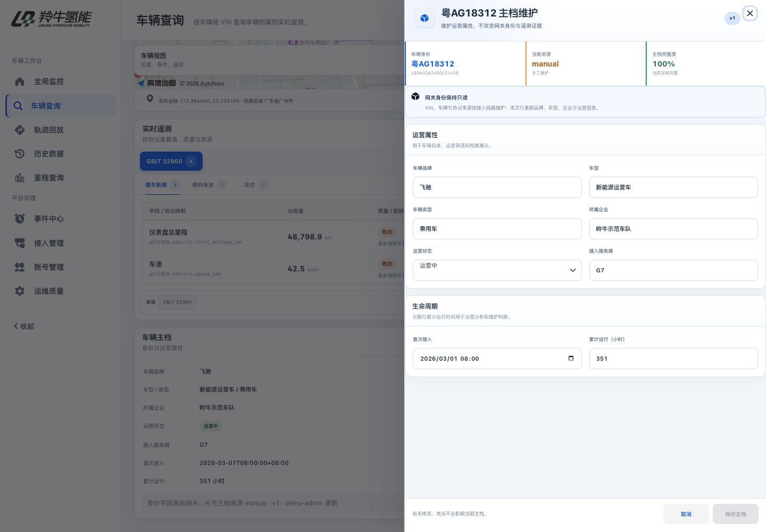This screenshot has width=766, height=532.
Task: Click the 仪表盘总里程 row label
Action: coord(168,232)
